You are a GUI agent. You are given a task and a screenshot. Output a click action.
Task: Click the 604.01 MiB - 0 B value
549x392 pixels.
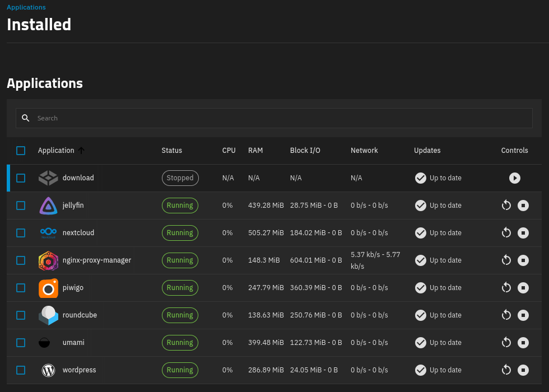pos(316,260)
